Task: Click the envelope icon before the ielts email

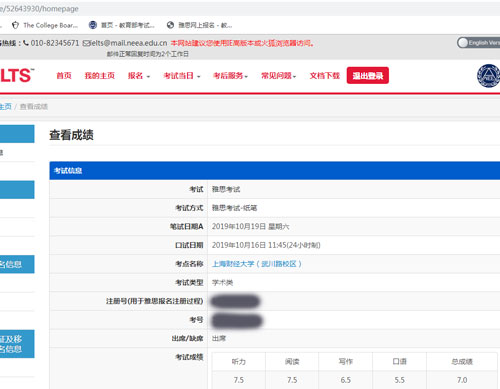Action: point(86,43)
